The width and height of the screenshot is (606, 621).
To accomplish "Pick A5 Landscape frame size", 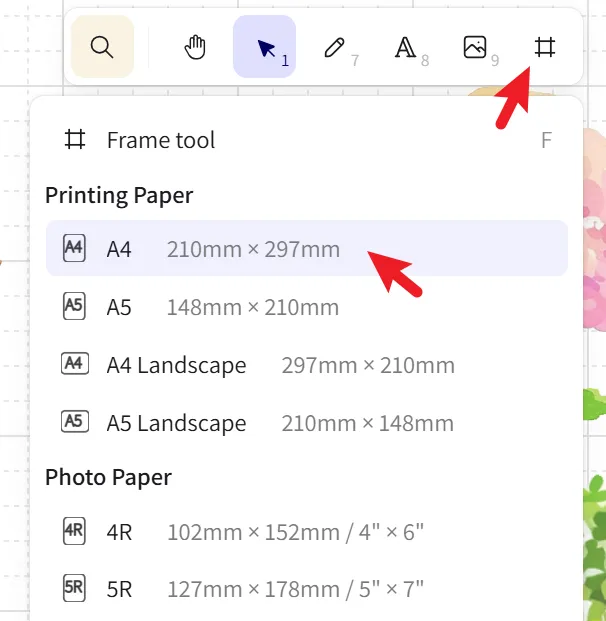I will [x=307, y=423].
